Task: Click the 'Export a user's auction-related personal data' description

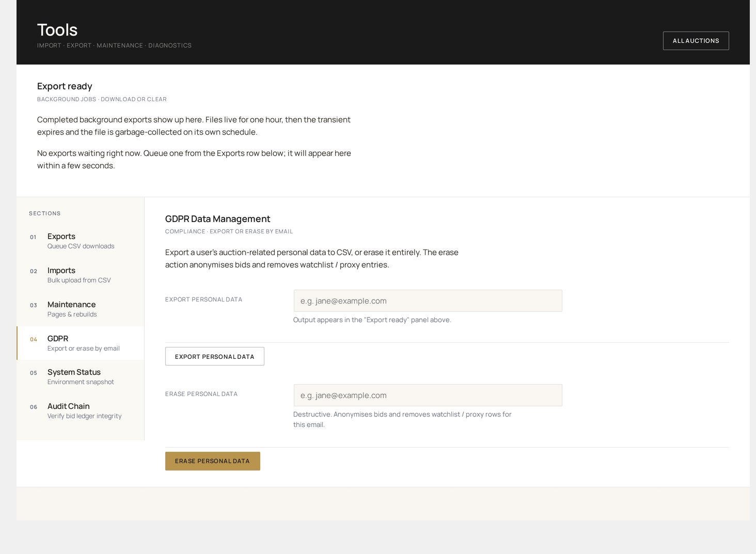Action: [x=312, y=259]
